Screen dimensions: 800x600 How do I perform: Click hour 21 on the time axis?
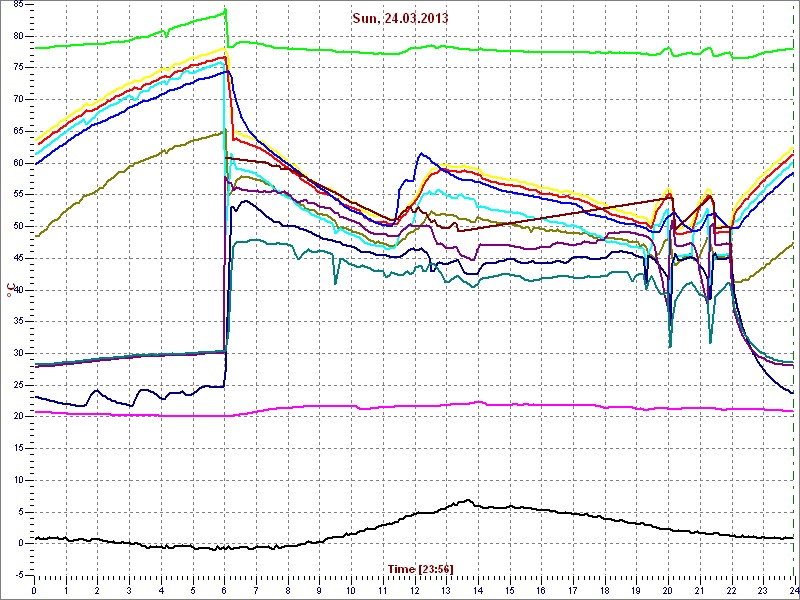[x=700, y=589]
